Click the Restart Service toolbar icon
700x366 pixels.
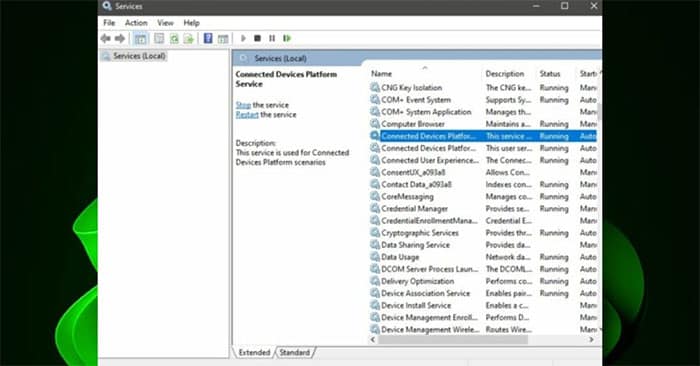coord(287,38)
